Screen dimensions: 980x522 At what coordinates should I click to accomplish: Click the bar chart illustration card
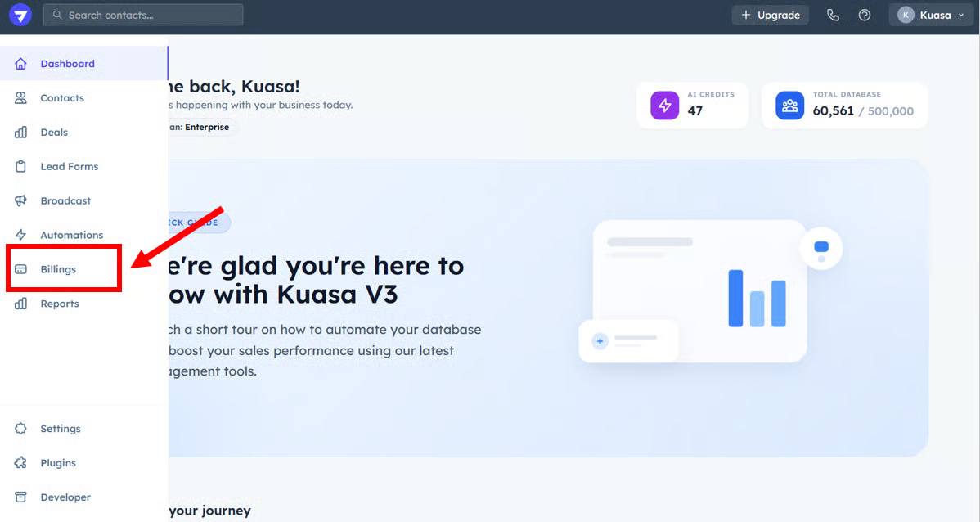[699, 290]
